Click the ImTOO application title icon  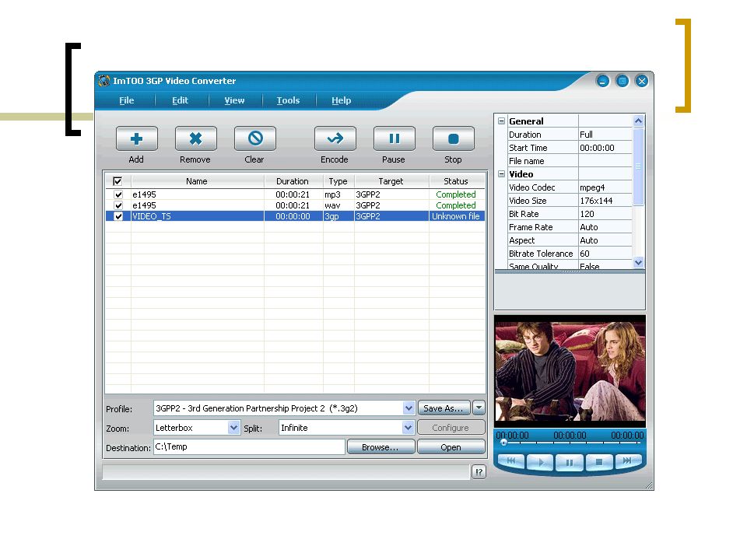click(103, 81)
